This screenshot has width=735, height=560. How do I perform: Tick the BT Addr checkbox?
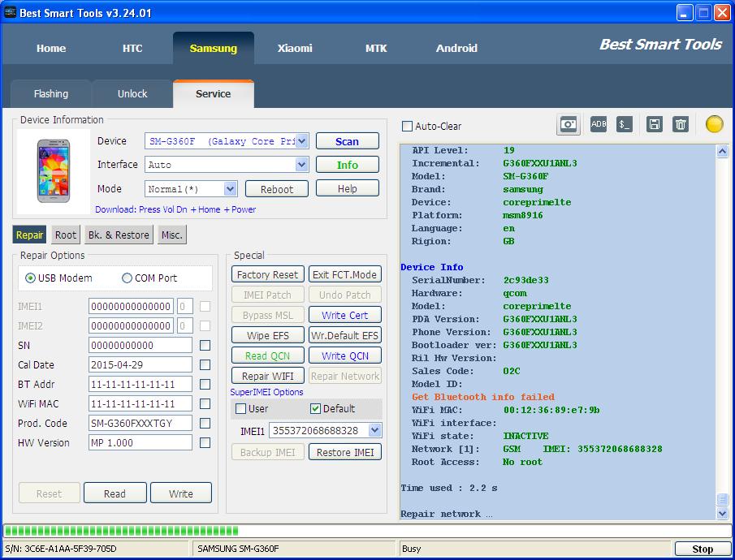[x=205, y=384]
